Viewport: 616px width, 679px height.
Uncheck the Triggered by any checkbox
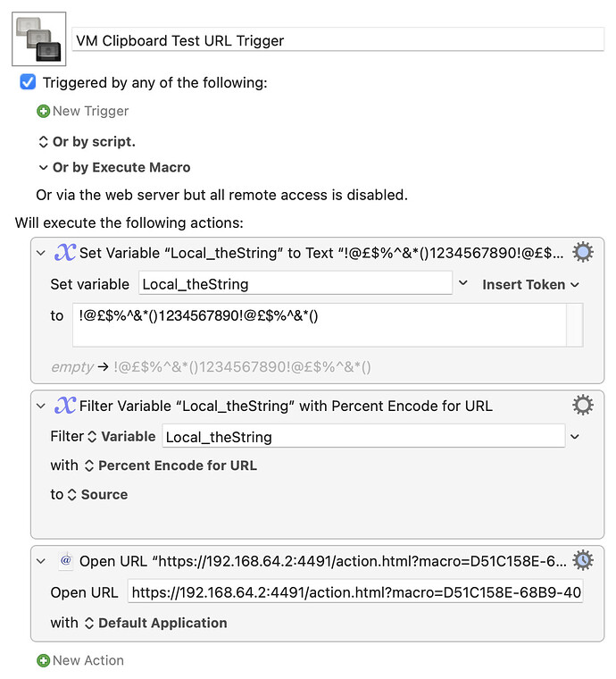[x=28, y=82]
